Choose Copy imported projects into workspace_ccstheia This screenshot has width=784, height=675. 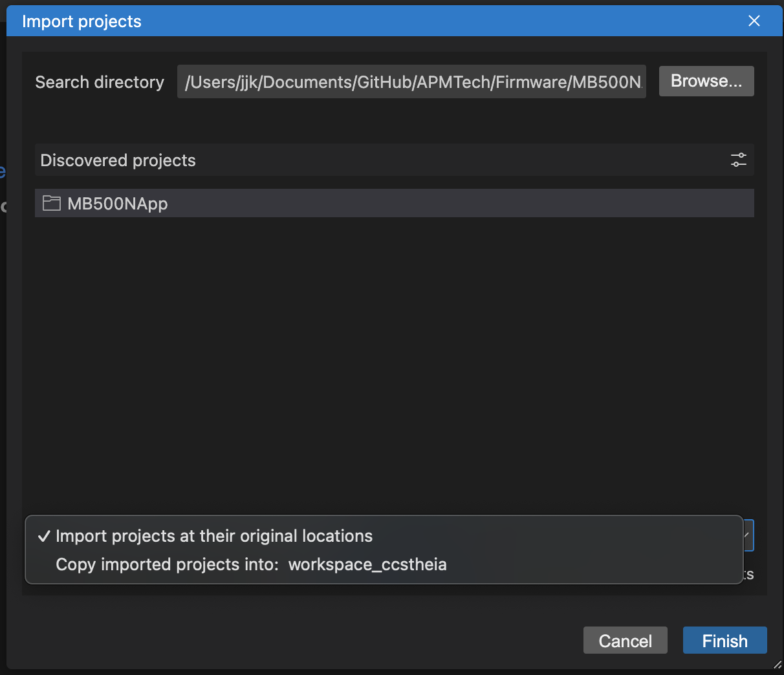point(251,564)
